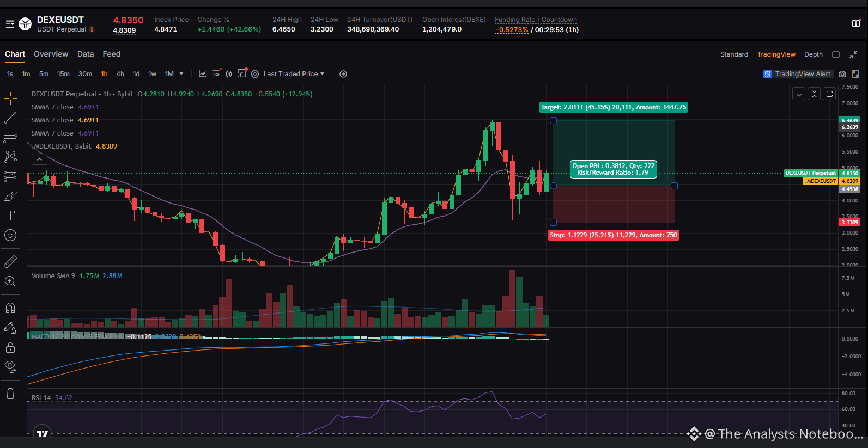Click the maximize pane chart button
Screen dimensions: 868x448
(829, 94)
